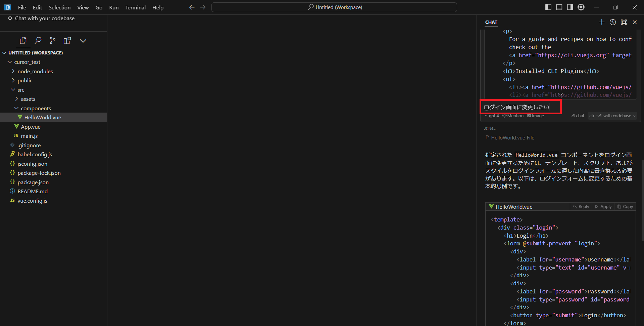Open the Go menu
644x326 pixels.
pos(99,7)
